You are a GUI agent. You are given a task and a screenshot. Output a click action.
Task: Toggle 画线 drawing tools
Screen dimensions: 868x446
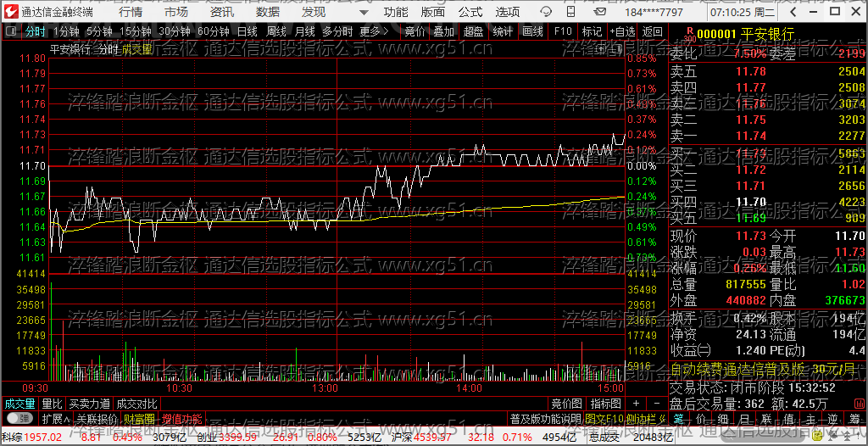(x=532, y=31)
